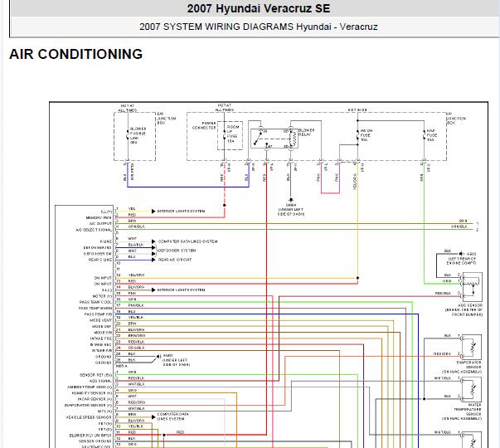This screenshot has height=448, width=500.
Task: Click "COMPUTER DATA LINES SYSTEM" beside K-LINE wire
Action: [188, 241]
